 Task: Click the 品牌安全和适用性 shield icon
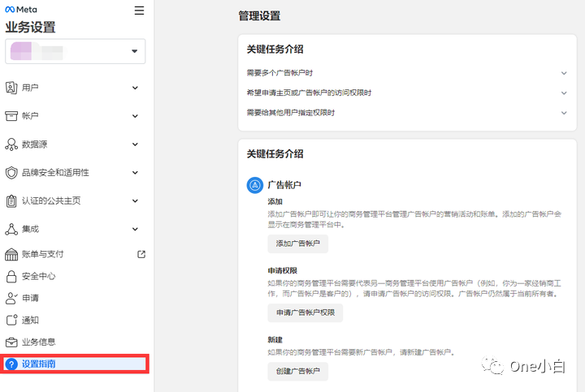click(x=11, y=173)
